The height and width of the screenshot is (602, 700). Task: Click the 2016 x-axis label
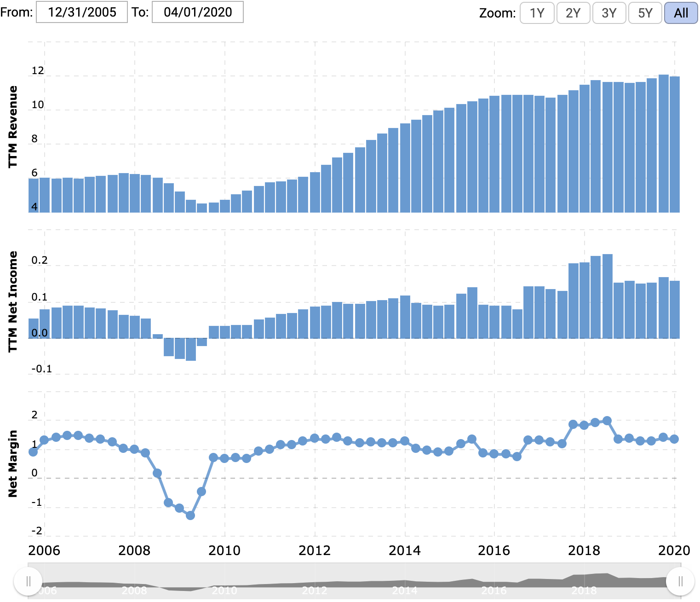(x=494, y=550)
